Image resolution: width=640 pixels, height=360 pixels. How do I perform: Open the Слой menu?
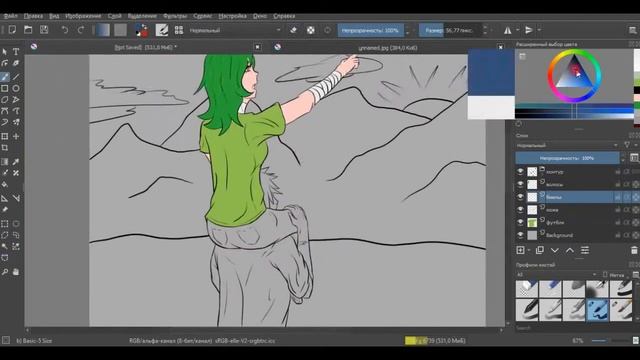pyautogui.click(x=115, y=16)
